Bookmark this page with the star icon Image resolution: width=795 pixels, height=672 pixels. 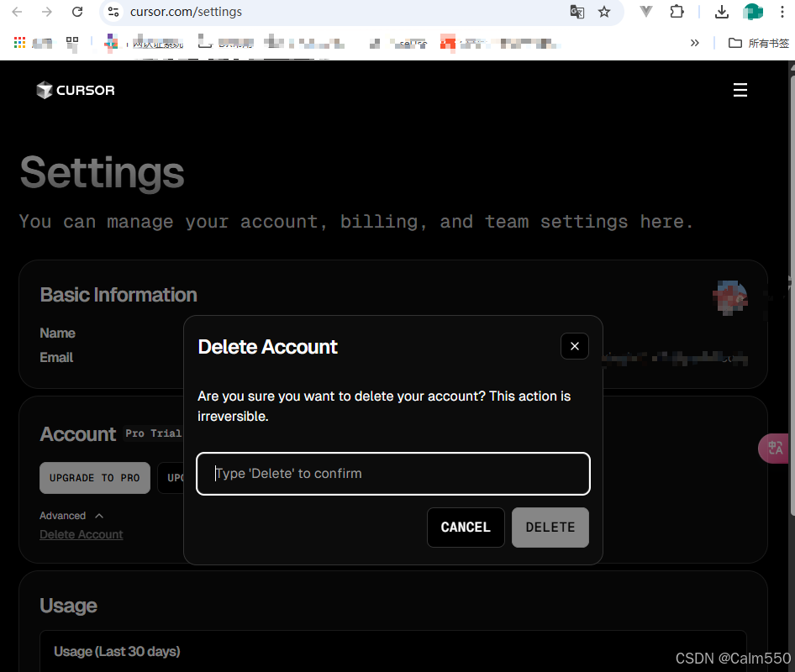604,12
